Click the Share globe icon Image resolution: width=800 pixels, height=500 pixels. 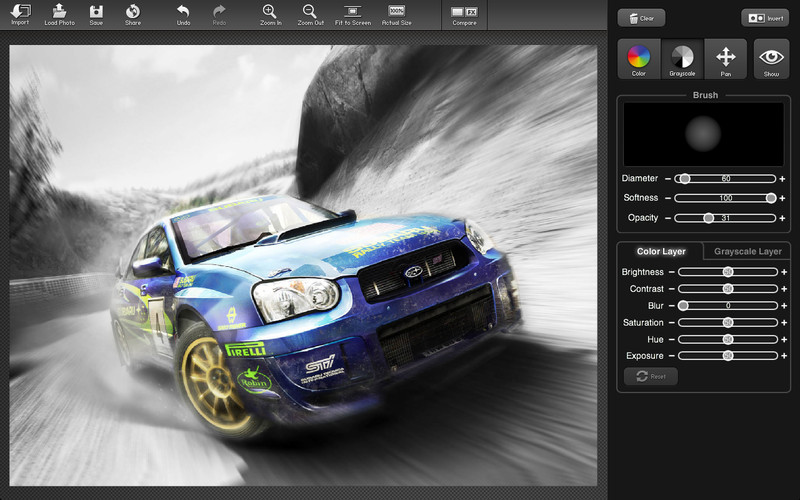pyautogui.click(x=133, y=13)
